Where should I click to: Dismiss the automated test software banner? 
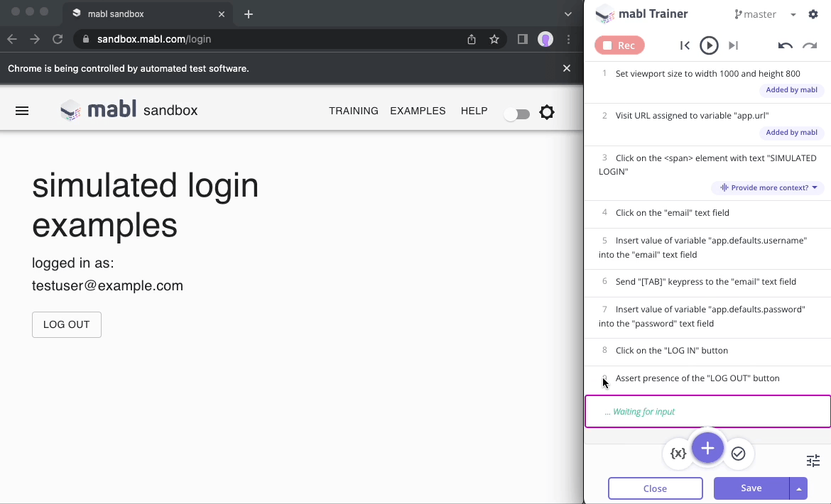[567, 68]
